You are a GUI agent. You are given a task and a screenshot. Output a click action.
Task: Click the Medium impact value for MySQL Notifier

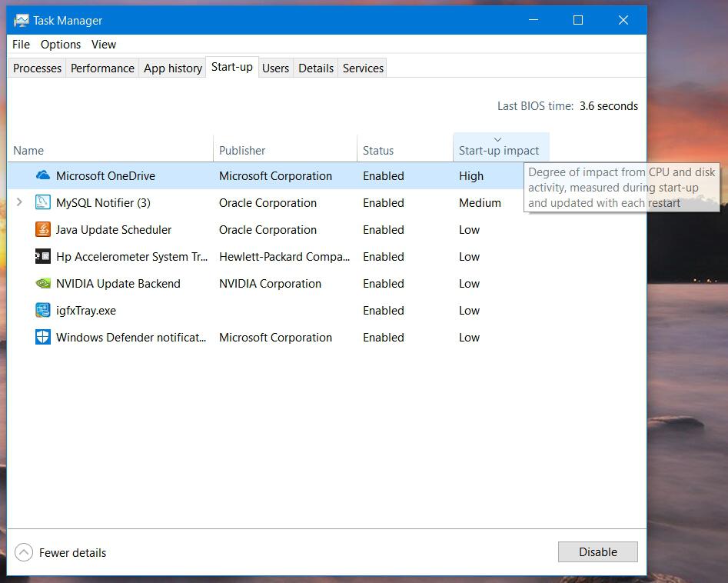click(480, 203)
